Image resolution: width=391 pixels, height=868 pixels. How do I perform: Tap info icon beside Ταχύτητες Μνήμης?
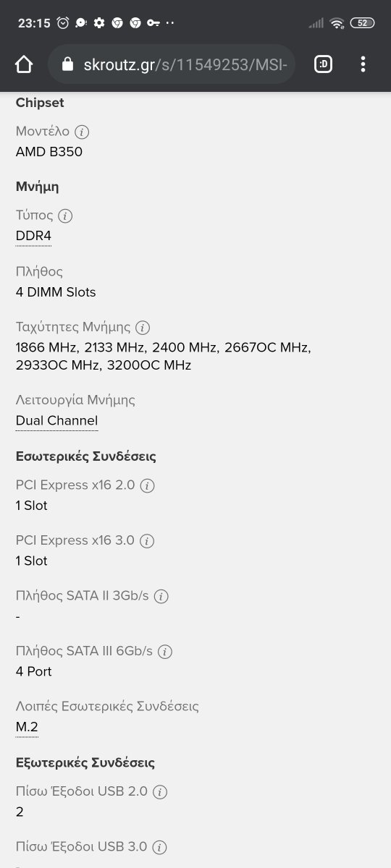[x=143, y=327]
